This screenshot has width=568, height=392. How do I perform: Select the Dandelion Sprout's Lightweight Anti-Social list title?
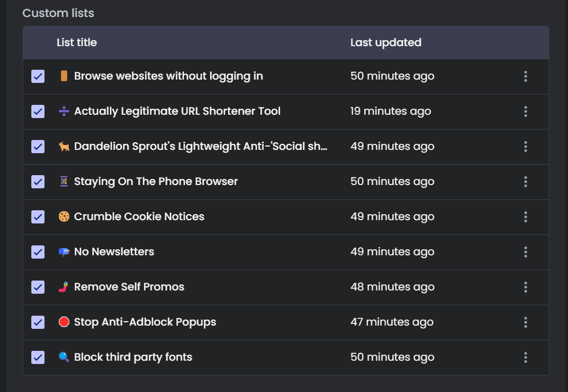(x=201, y=146)
